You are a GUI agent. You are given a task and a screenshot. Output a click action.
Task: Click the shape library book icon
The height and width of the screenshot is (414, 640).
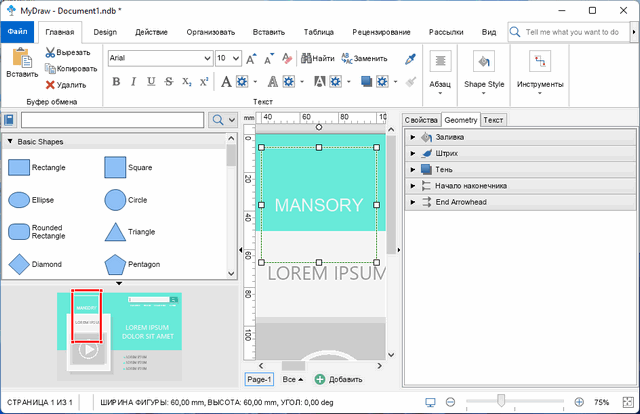tap(9, 120)
